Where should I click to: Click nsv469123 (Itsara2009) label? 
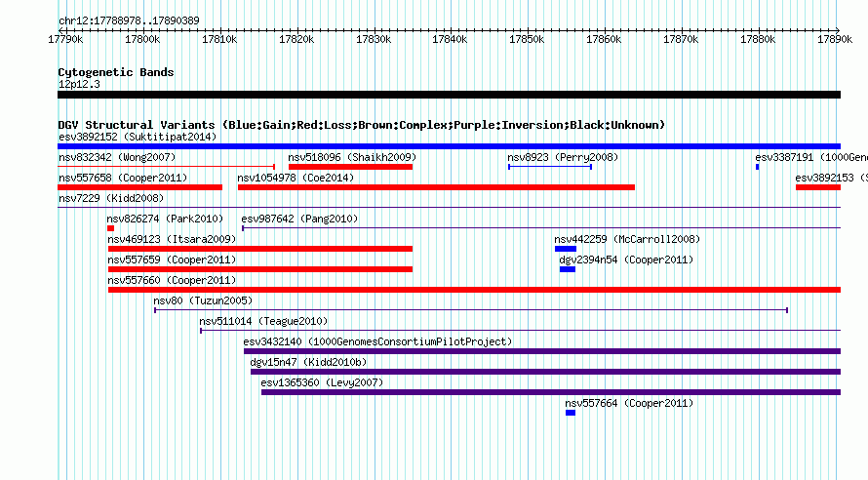click(172, 239)
